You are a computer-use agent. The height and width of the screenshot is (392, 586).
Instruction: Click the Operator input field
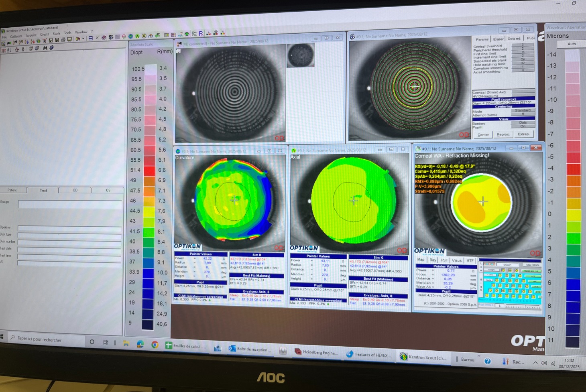point(69,228)
